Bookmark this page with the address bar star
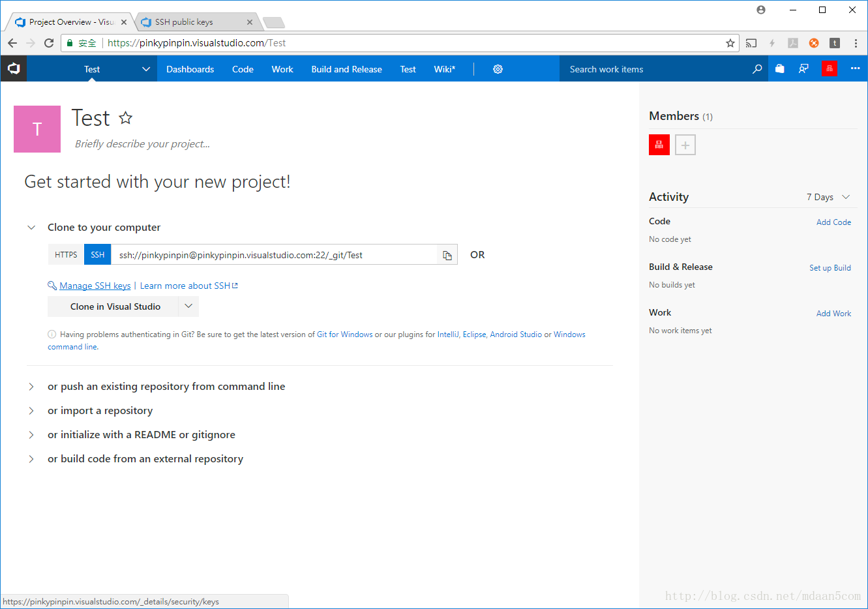The height and width of the screenshot is (609, 868). 730,43
